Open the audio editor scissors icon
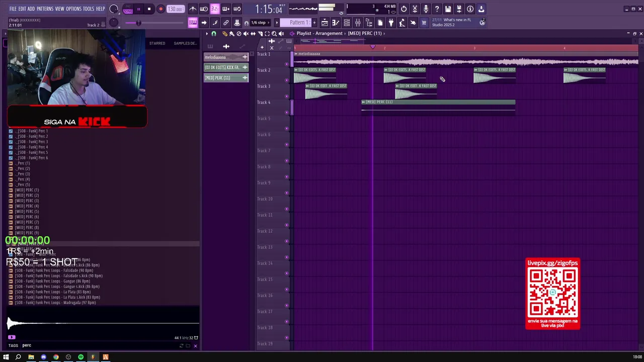 coord(415,9)
